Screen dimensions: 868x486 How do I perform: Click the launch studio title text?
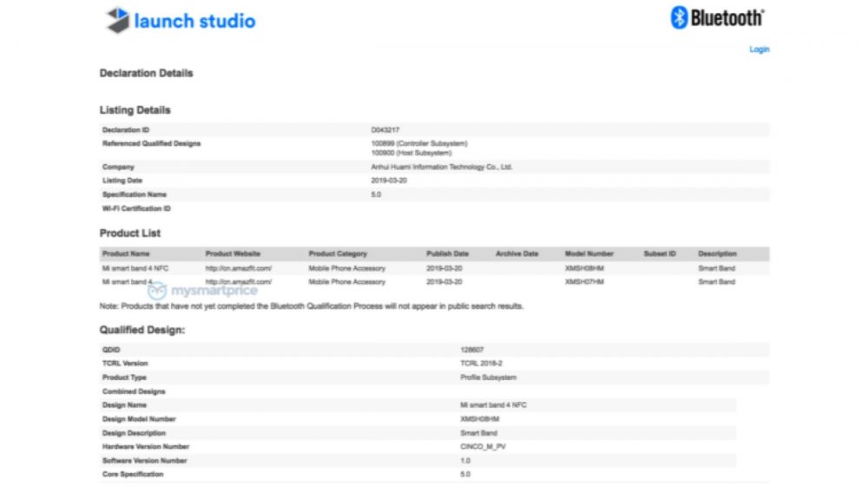(194, 20)
